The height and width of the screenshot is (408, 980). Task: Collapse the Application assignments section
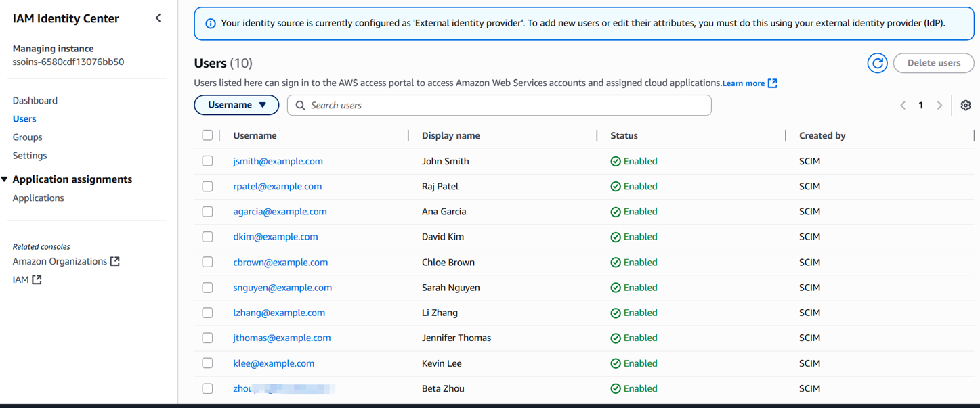5,179
